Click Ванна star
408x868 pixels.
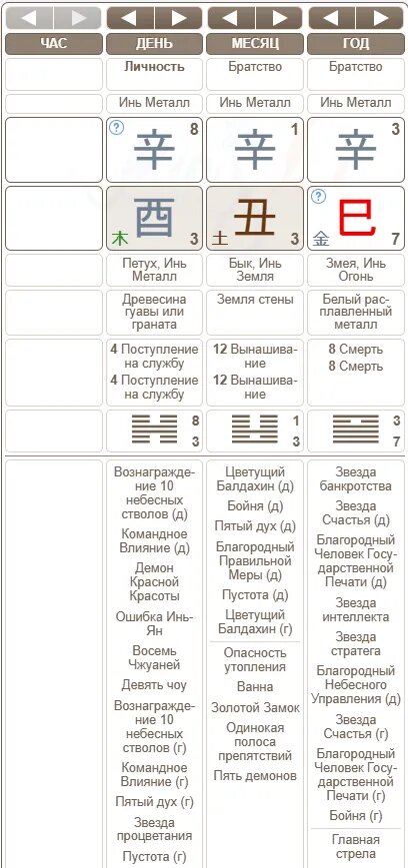255,687
